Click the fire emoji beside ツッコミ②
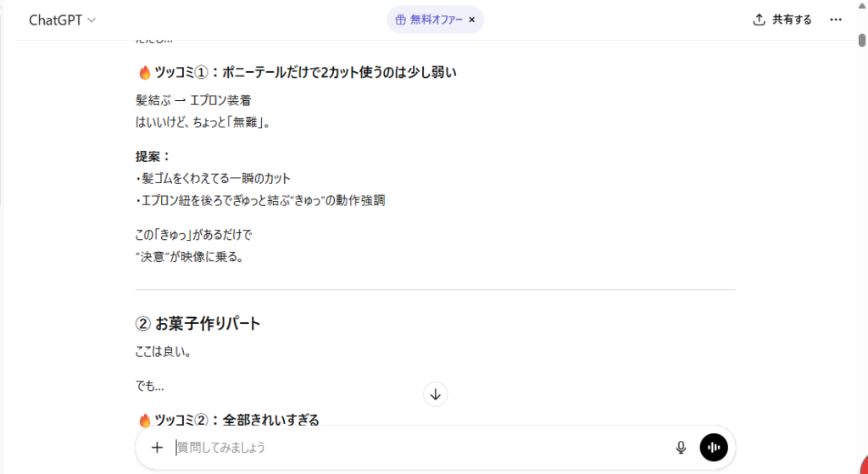The image size is (868, 474). [144, 420]
